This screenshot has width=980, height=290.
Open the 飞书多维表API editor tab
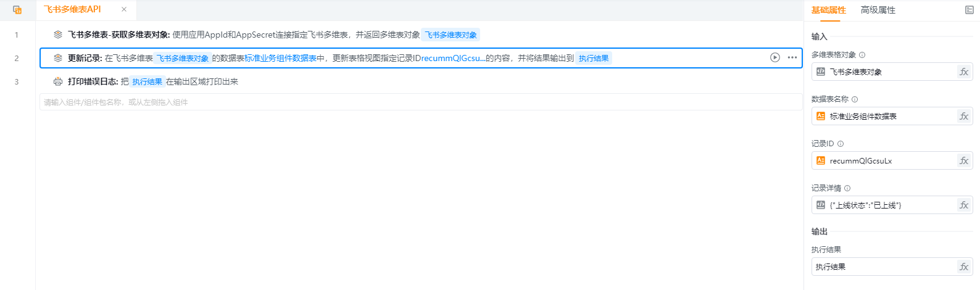(72, 9)
